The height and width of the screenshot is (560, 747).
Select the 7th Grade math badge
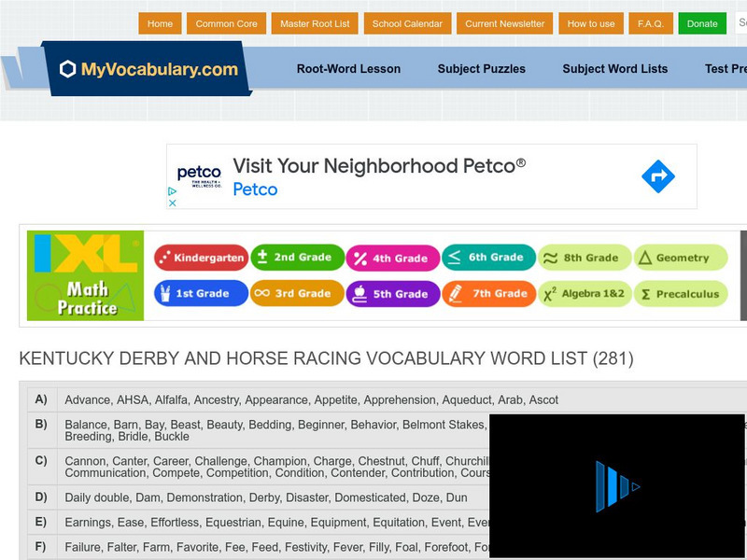pos(488,293)
